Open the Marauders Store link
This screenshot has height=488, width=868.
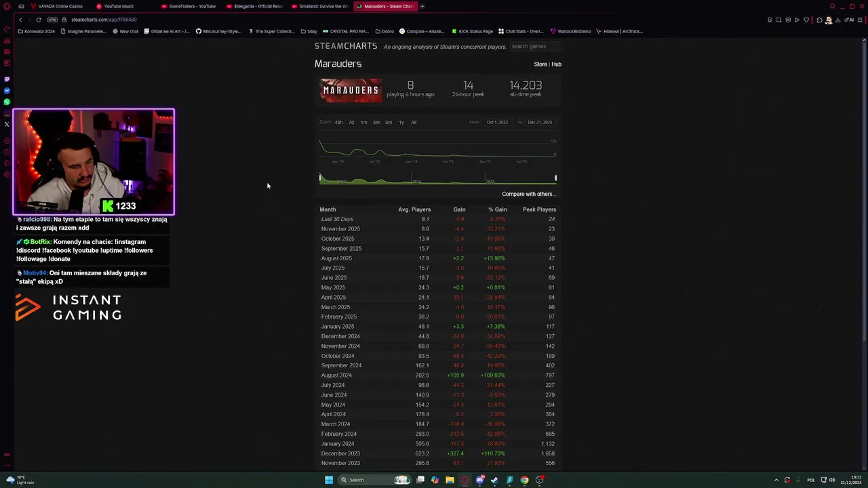pyautogui.click(x=540, y=64)
